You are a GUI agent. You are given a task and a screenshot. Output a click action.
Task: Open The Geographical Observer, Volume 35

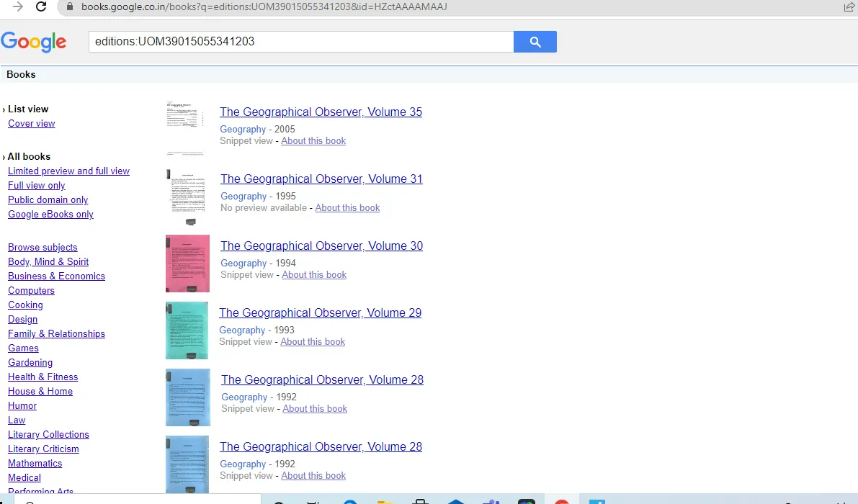pos(321,112)
